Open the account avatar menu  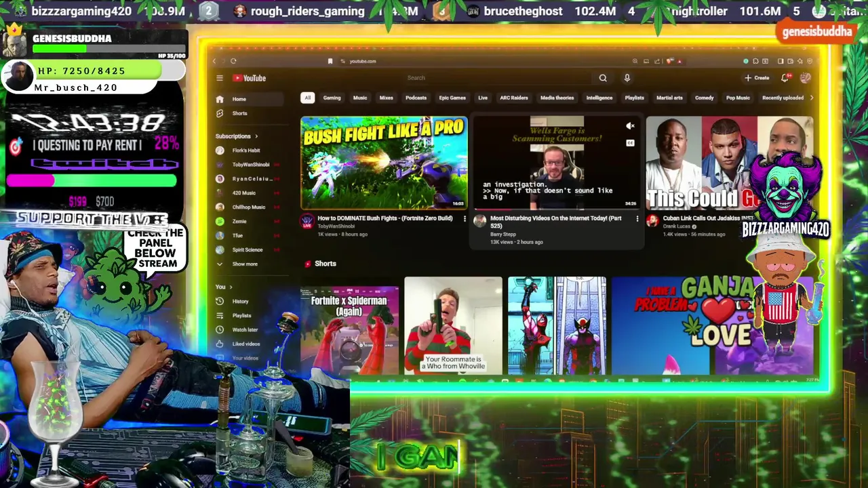tap(806, 78)
